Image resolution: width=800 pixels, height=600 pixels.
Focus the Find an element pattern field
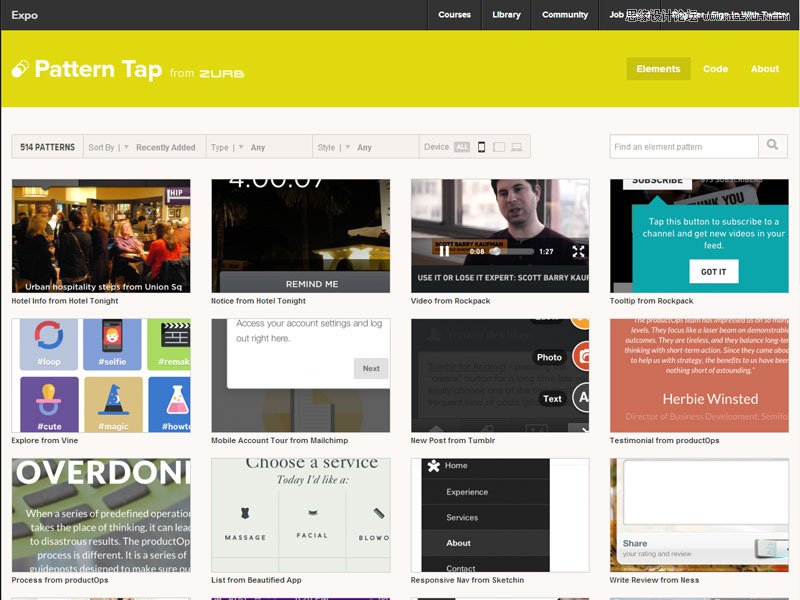684,146
